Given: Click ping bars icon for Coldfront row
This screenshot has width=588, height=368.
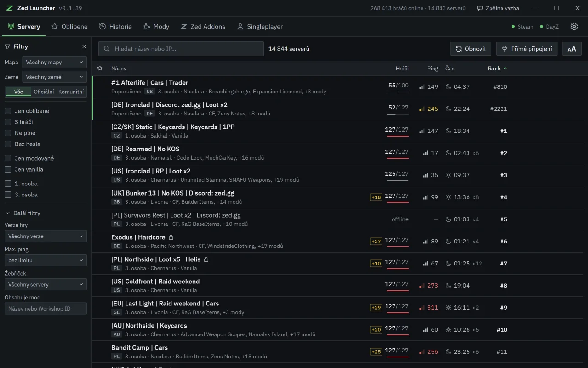Looking at the screenshot, I should 422,286.
